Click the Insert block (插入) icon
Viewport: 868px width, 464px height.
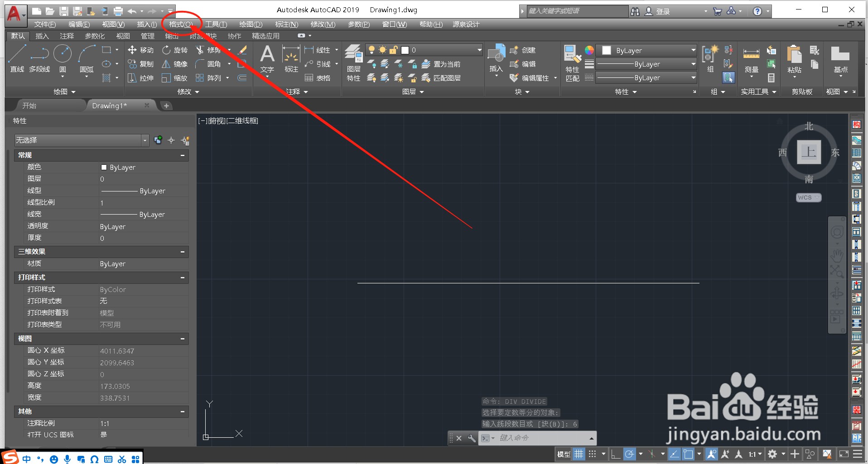[496, 58]
